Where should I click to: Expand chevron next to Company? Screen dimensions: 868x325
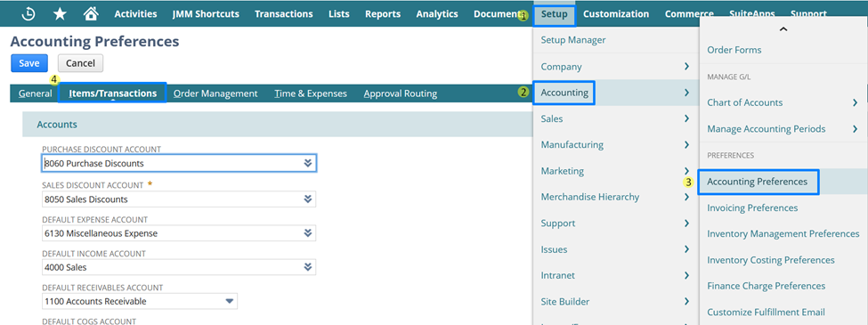(686, 67)
